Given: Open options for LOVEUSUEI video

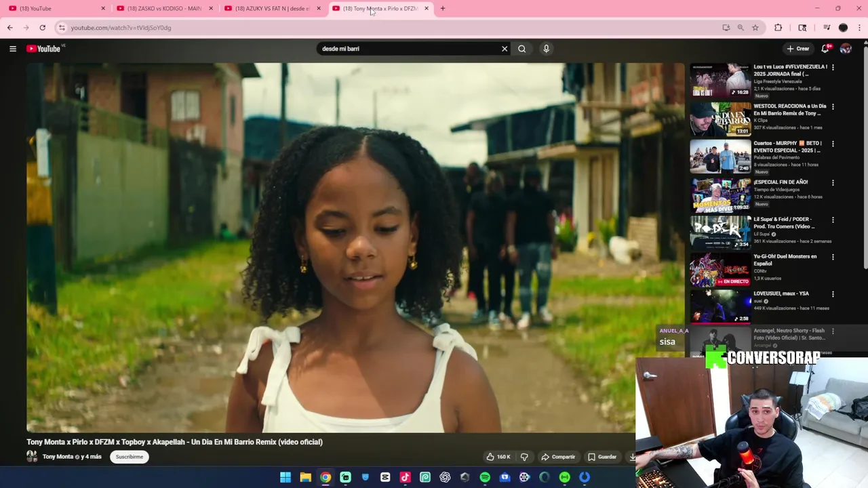Looking at the screenshot, I should point(833,294).
